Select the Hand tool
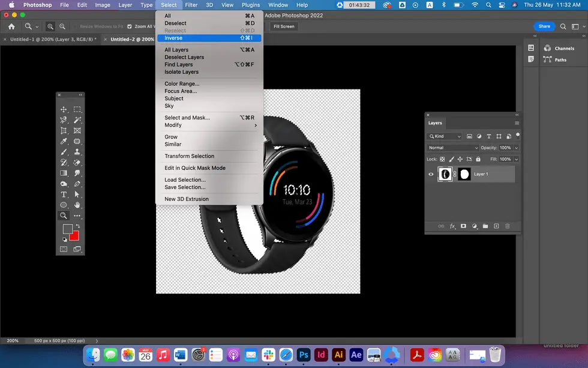 pyautogui.click(x=77, y=205)
